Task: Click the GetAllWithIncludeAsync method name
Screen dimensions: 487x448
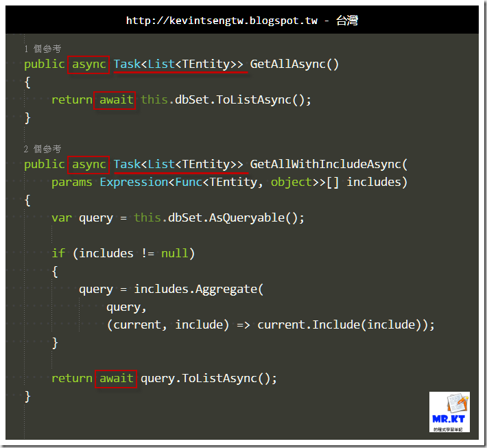Action: tap(326, 165)
